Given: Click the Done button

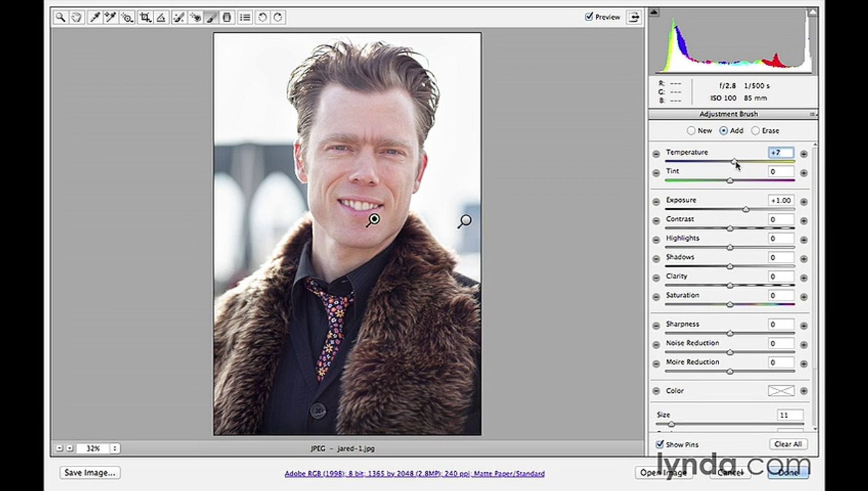Looking at the screenshot, I should point(788,473).
